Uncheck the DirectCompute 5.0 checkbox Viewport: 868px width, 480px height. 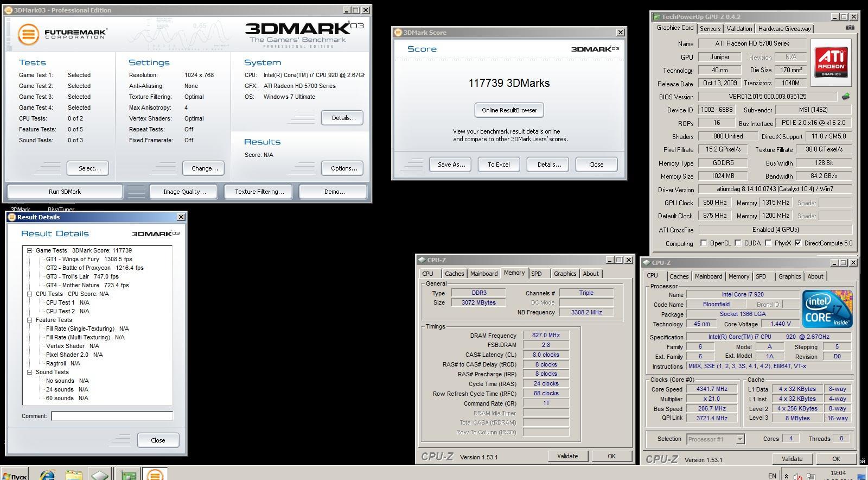[x=798, y=243]
